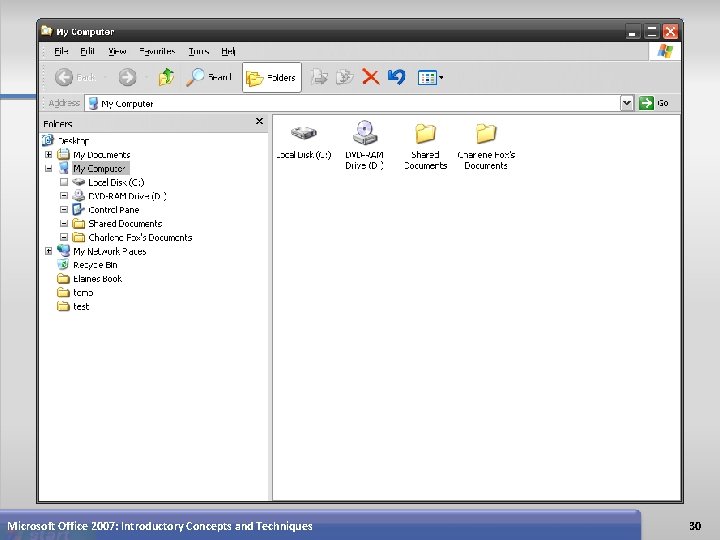
Task: Minimize the My Computer window
Action: (632, 32)
